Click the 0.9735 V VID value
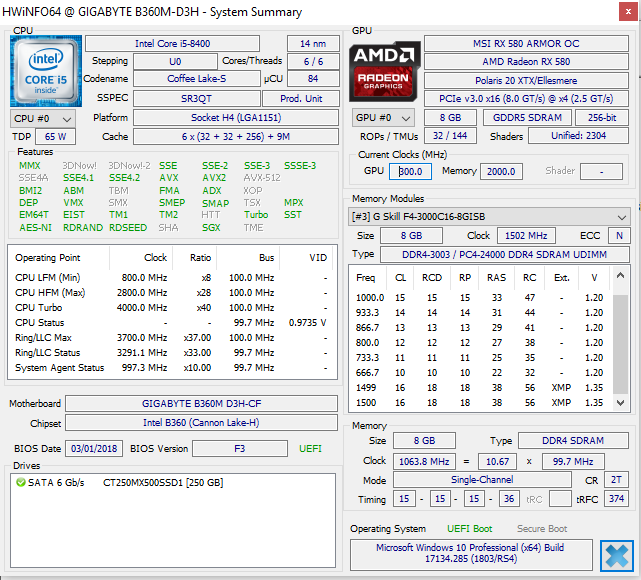 click(x=307, y=322)
